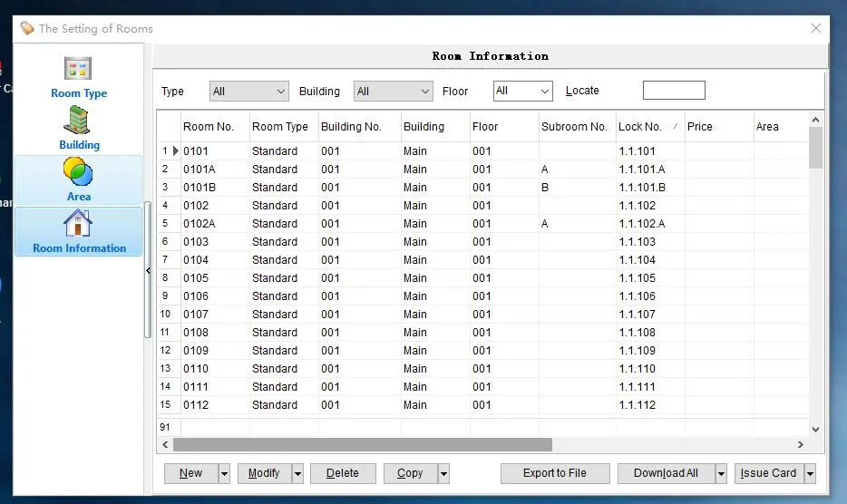Click the Modify button
This screenshot has width=847, height=504.
(x=264, y=473)
